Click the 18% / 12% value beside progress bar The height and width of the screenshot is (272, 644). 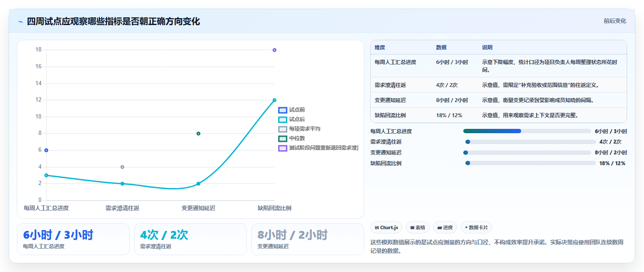tap(612, 163)
